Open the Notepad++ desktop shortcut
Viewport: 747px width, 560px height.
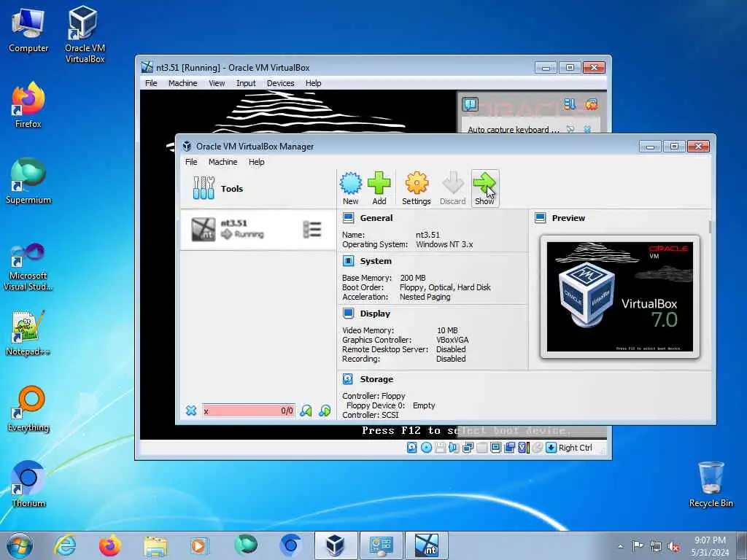click(x=28, y=333)
